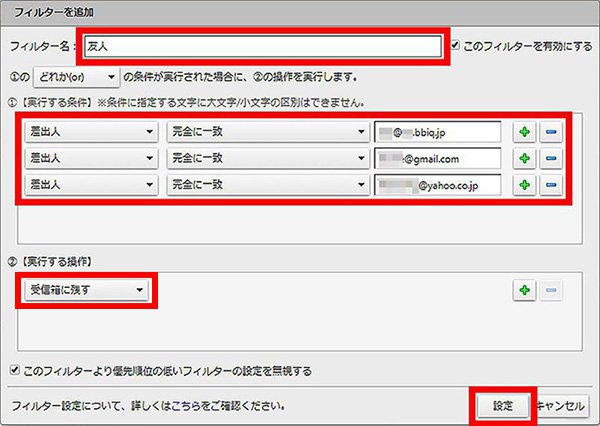
Task: Toggle the このフィルターを有効にする checkbox
Action: [x=456, y=46]
